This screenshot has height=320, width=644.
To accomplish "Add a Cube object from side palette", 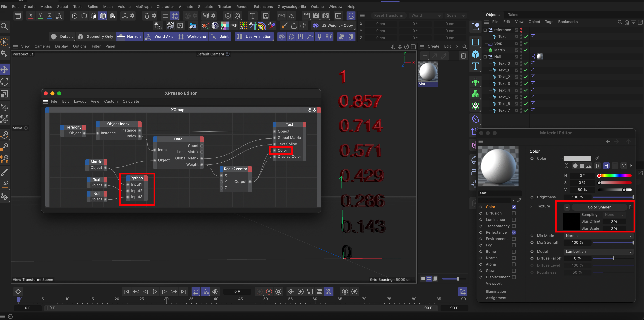I will pos(476,54).
